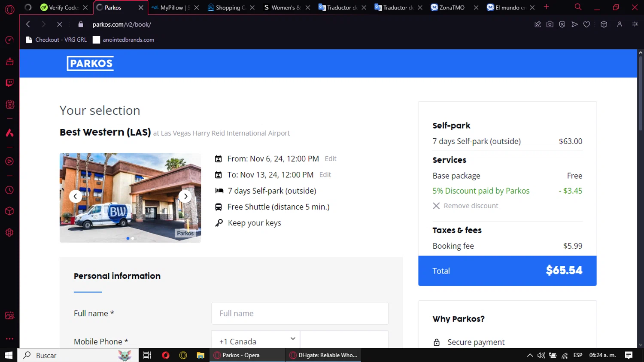Bookmark page with the heart icon
Viewport: 644px width, 362px height.
coord(586,24)
